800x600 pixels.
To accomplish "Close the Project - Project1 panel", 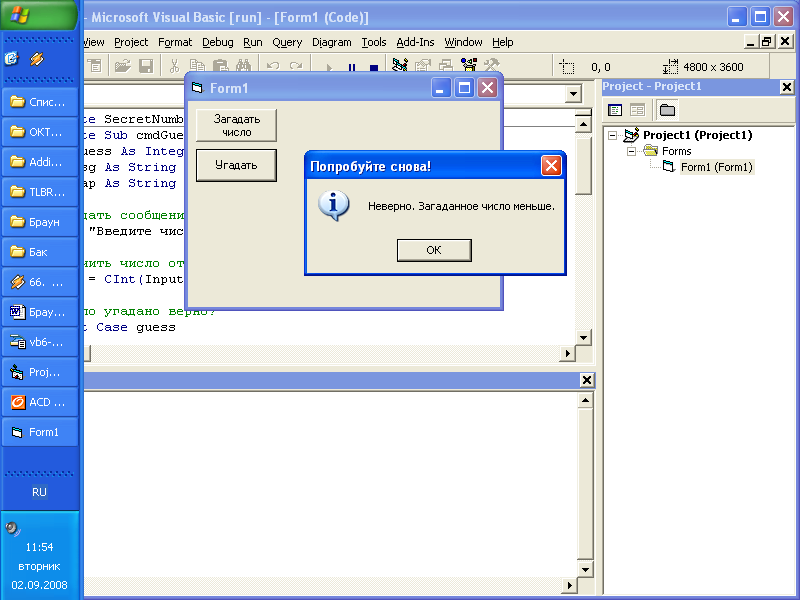I will tap(787, 87).
